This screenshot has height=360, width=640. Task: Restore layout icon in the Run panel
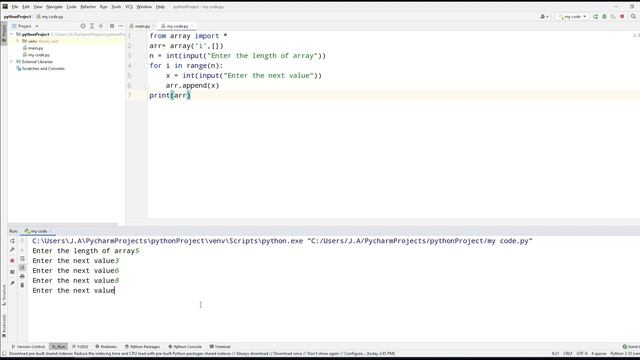[x=12, y=272]
